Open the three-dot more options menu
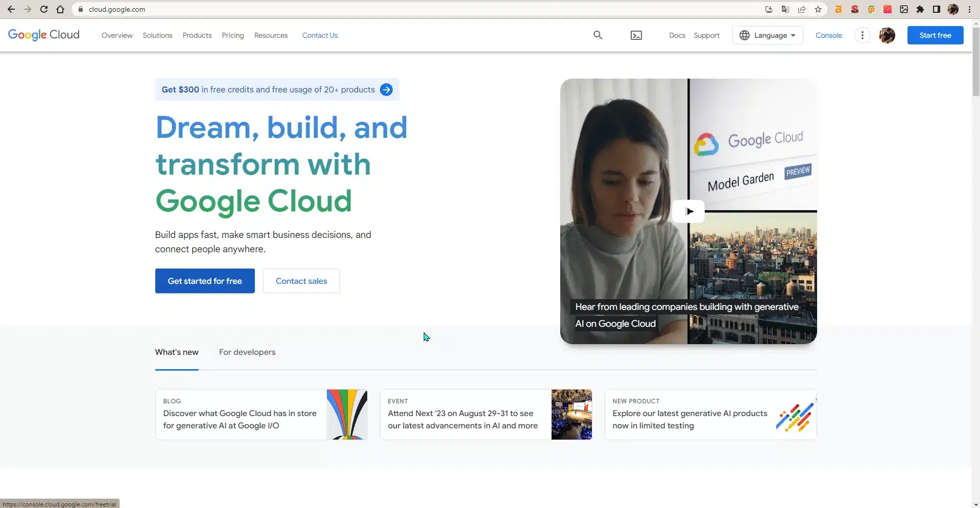 862,35
